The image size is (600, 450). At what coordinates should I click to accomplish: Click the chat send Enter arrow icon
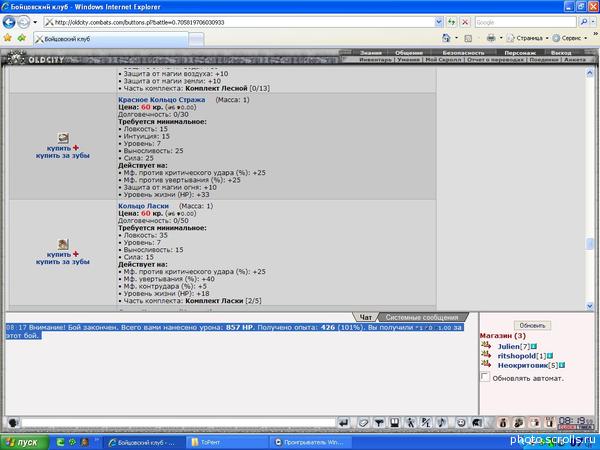(x=344, y=423)
